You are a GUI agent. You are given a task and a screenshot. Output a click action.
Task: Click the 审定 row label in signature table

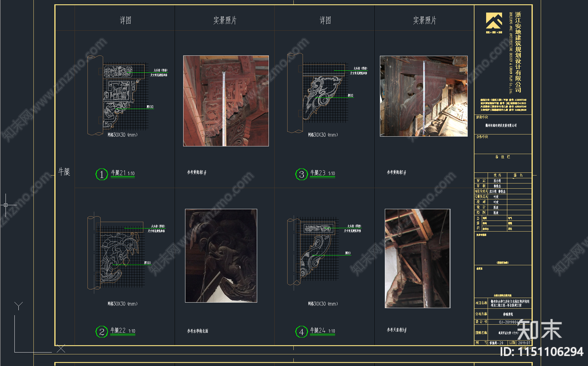click(481, 181)
